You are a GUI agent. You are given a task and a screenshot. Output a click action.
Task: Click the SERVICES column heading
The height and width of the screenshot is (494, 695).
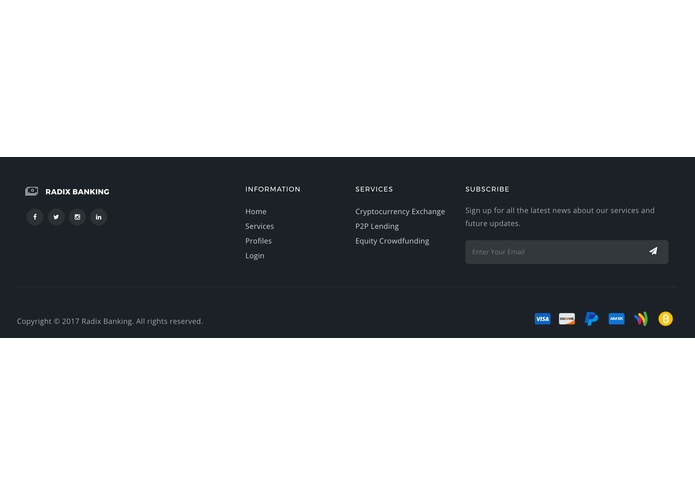[x=374, y=189]
